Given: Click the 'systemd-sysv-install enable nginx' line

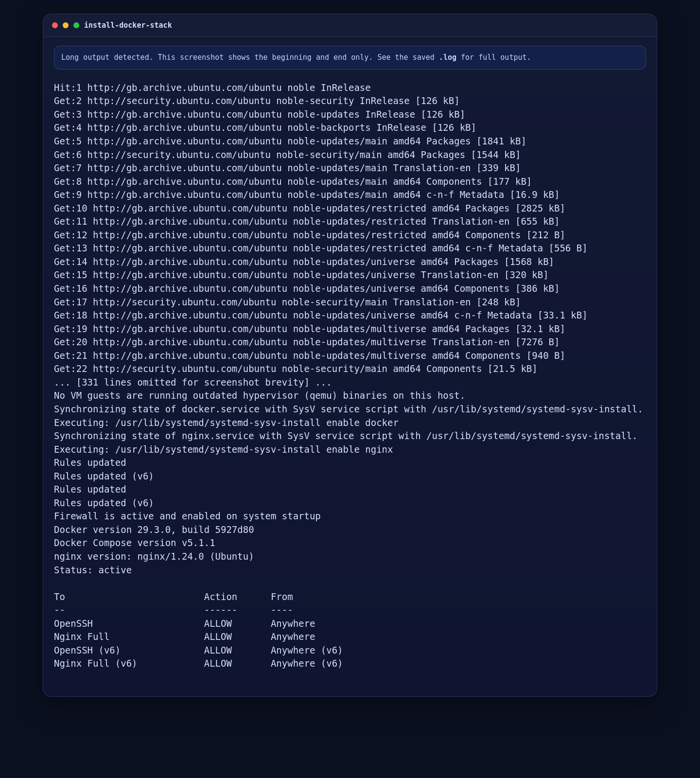Looking at the screenshot, I should tap(224, 450).
